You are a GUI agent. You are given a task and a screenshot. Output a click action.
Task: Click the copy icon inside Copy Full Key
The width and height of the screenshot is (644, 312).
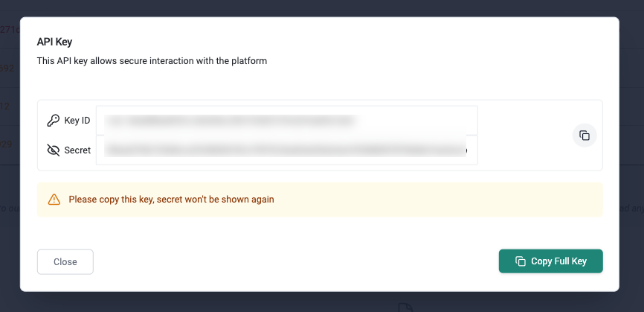[521, 261]
